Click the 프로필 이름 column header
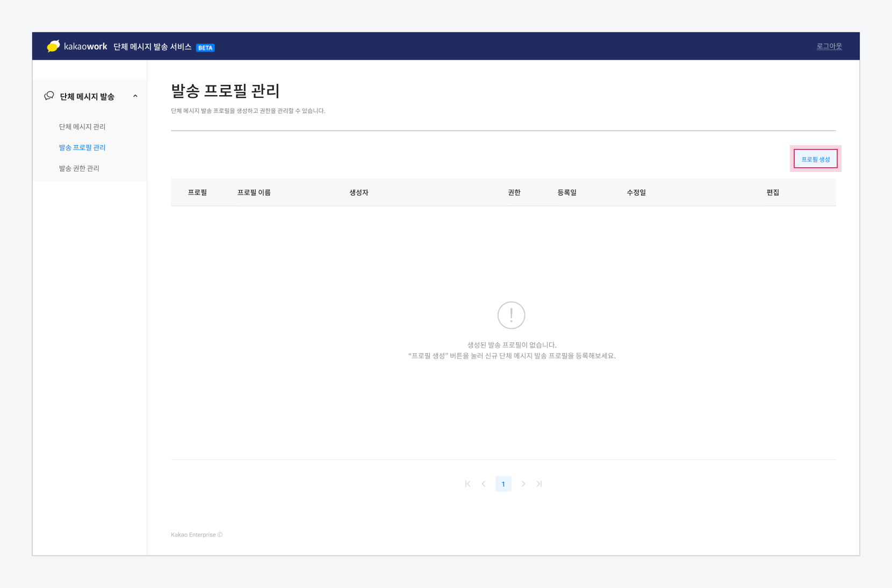The image size is (892, 588). click(x=254, y=192)
